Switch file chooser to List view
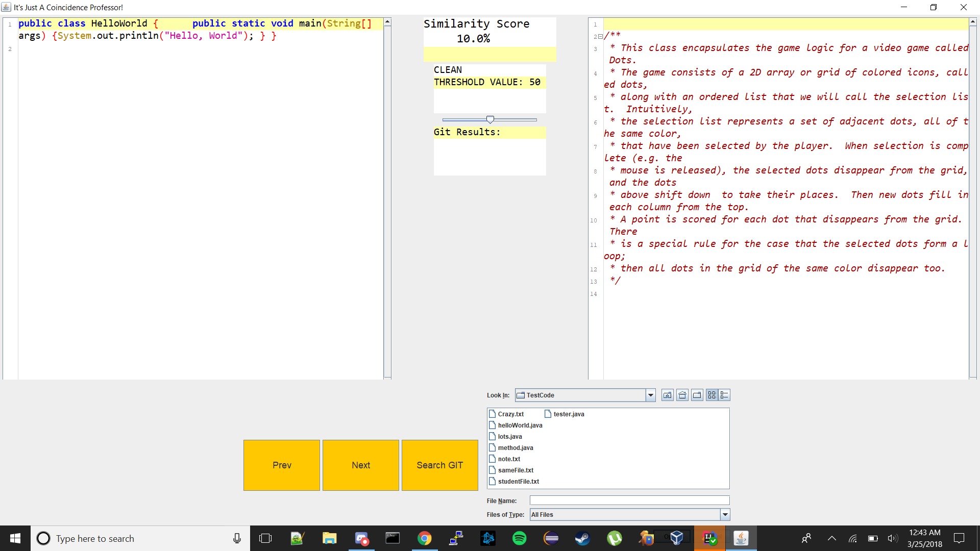Screen dimensions: 980x551 click(x=712, y=395)
